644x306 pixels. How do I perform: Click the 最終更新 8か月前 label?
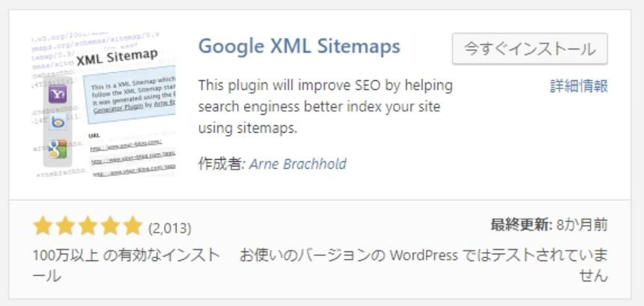click(x=549, y=225)
